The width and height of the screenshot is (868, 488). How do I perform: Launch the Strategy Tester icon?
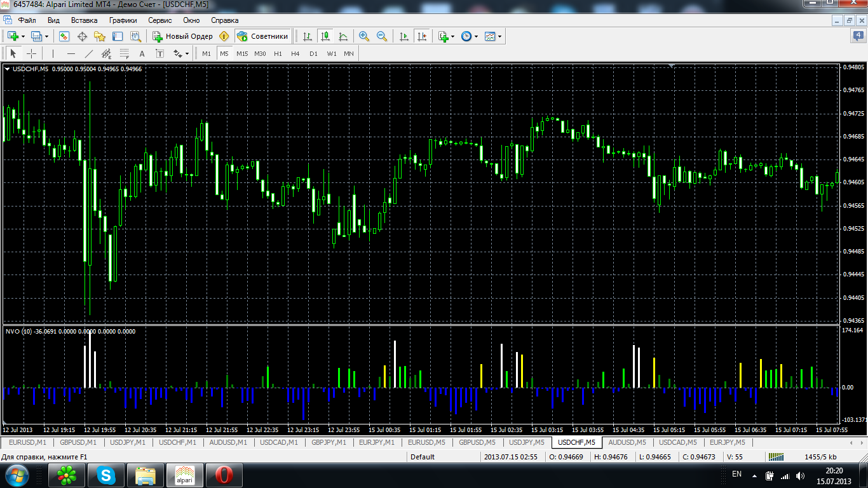(x=135, y=36)
